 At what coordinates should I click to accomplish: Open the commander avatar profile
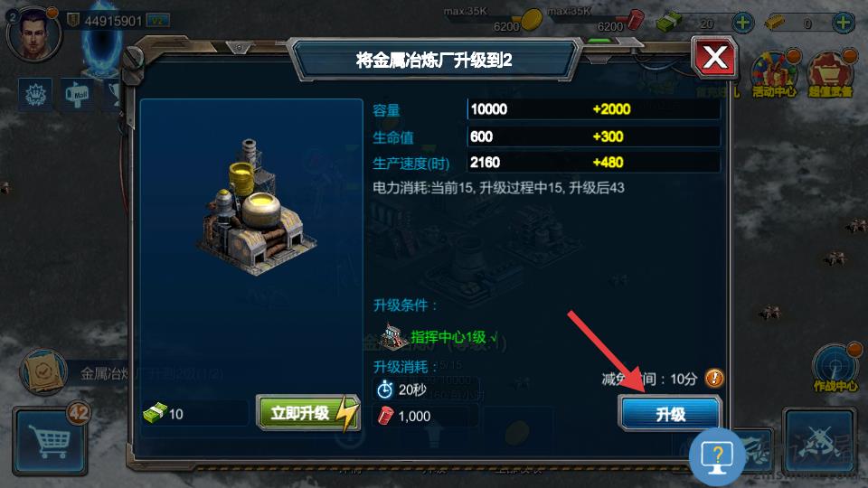point(34,33)
